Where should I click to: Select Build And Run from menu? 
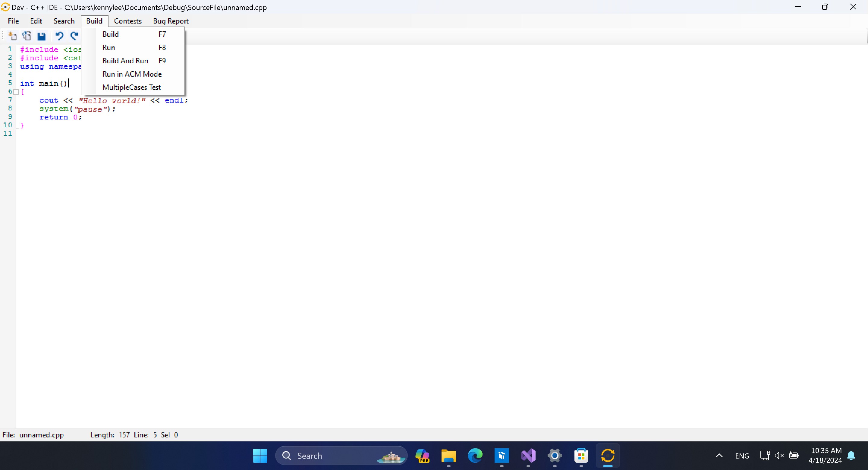click(x=125, y=61)
